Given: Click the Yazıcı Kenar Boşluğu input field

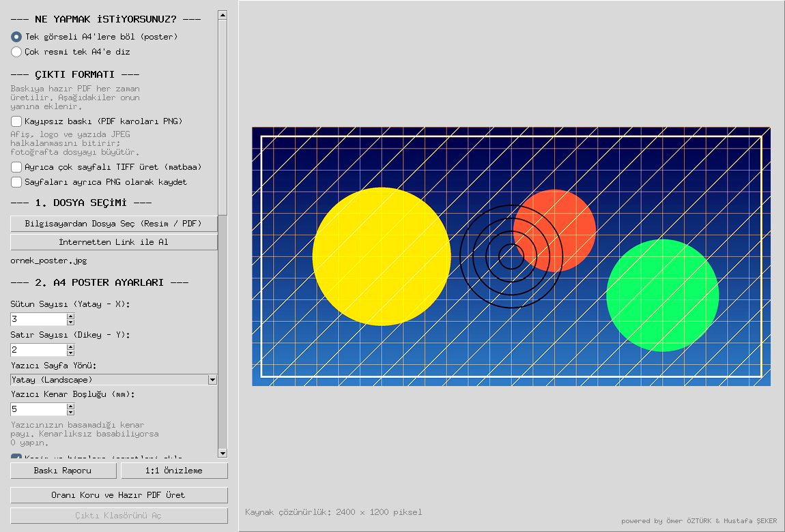Looking at the screenshot, I should tap(38, 409).
